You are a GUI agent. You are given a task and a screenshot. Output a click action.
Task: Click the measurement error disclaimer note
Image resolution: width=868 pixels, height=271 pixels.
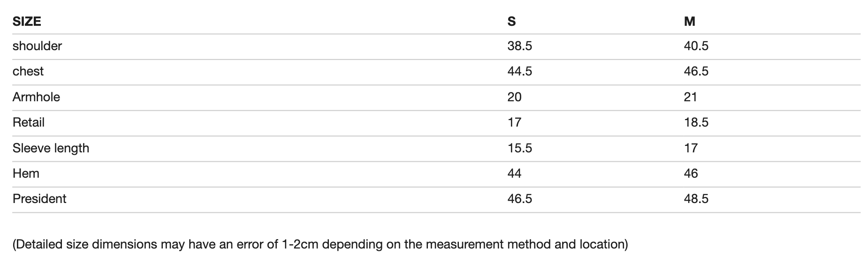coord(320,244)
